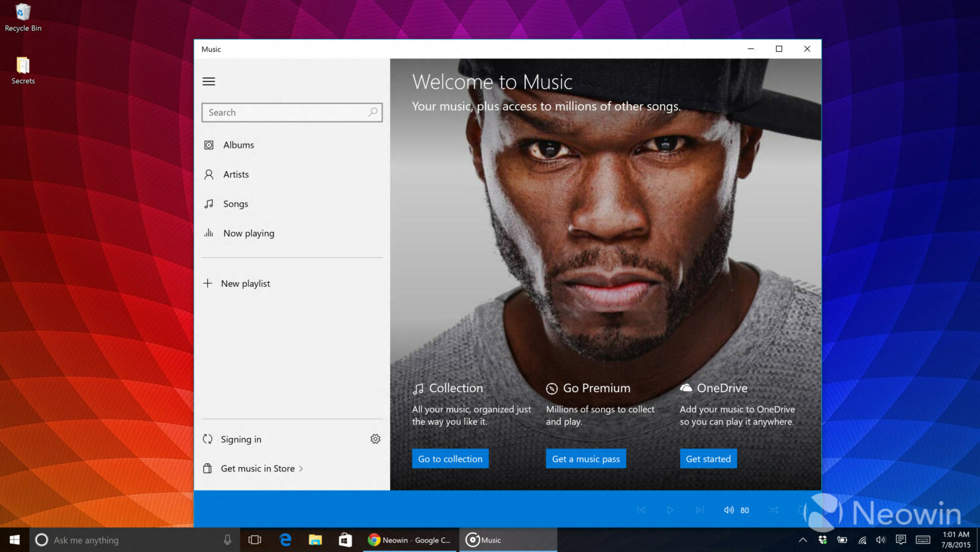Create a New playlist
980x552 pixels.
pyautogui.click(x=292, y=283)
